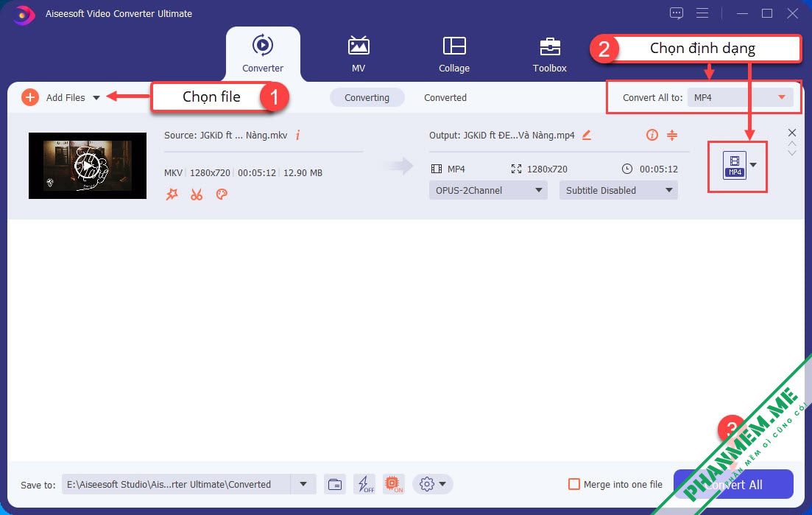Viewport: 812px width, 515px height.
Task: Play the video thumbnail preview
Action: pos(87,166)
